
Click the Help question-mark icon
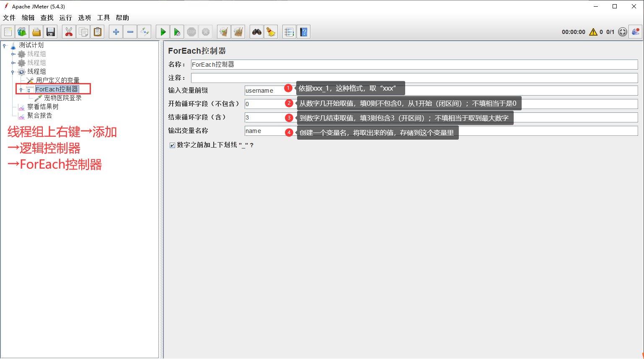[x=304, y=32]
